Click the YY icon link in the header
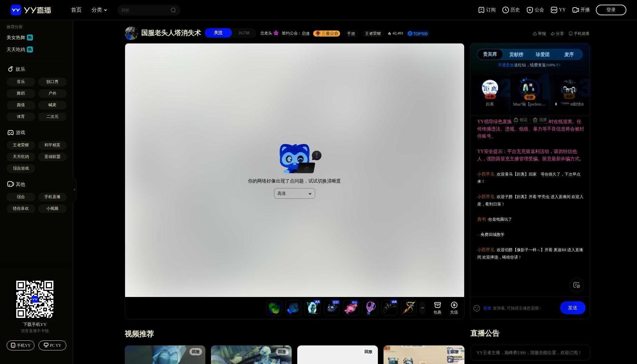637x364 pixels. tap(558, 10)
